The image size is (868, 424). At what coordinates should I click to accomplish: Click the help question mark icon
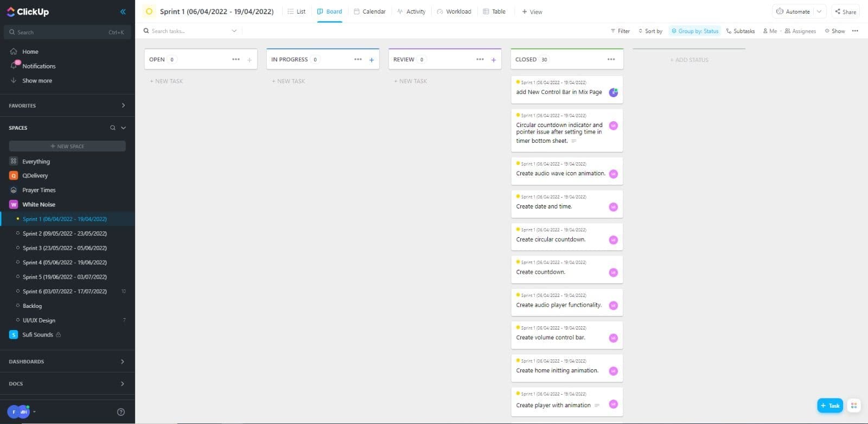121,412
